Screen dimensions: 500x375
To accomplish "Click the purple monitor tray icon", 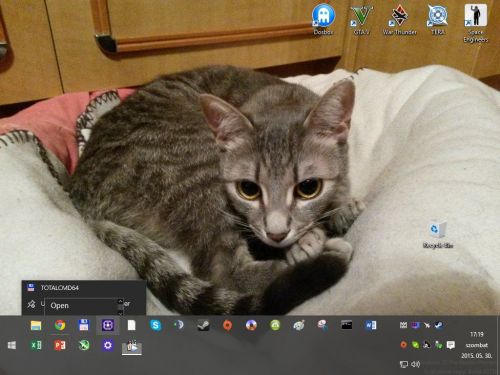I will click(415, 325).
